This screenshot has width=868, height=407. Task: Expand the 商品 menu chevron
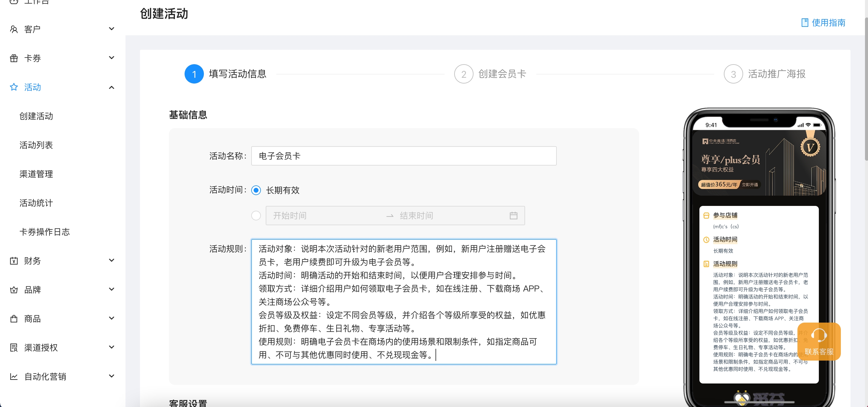(x=112, y=318)
